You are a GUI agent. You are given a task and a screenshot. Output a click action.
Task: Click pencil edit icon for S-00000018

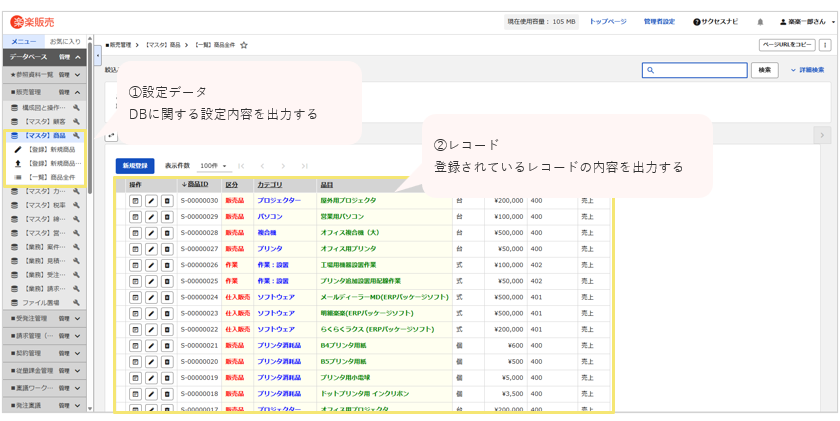pos(152,394)
